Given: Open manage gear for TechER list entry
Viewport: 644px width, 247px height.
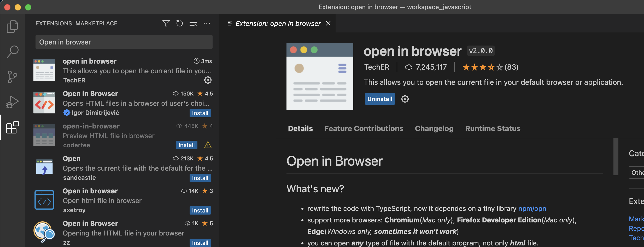Looking at the screenshot, I should tap(208, 80).
